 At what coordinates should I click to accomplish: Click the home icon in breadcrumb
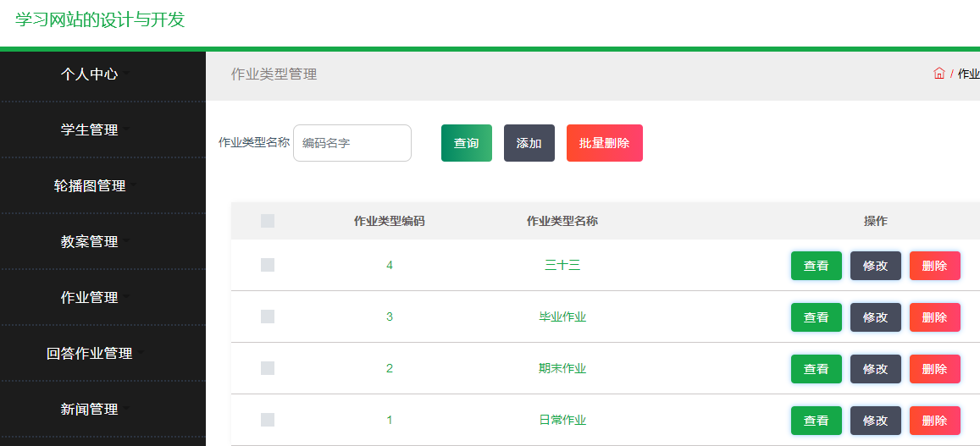coord(938,74)
